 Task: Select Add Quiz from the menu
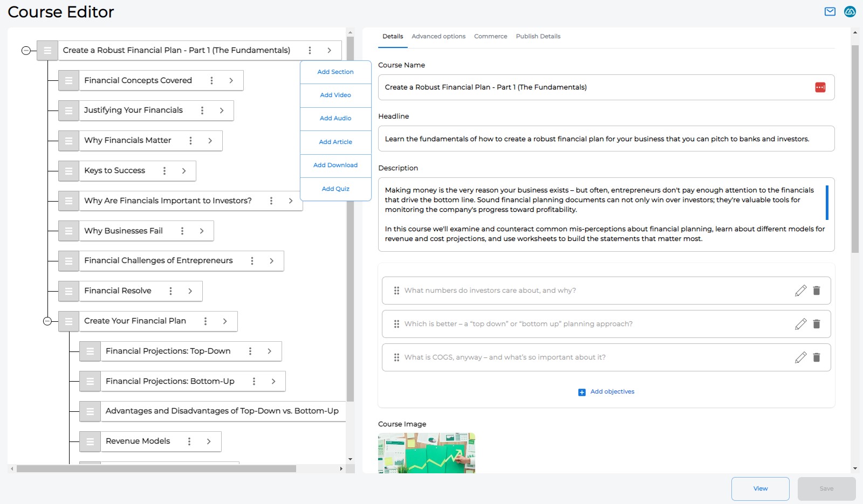point(335,189)
